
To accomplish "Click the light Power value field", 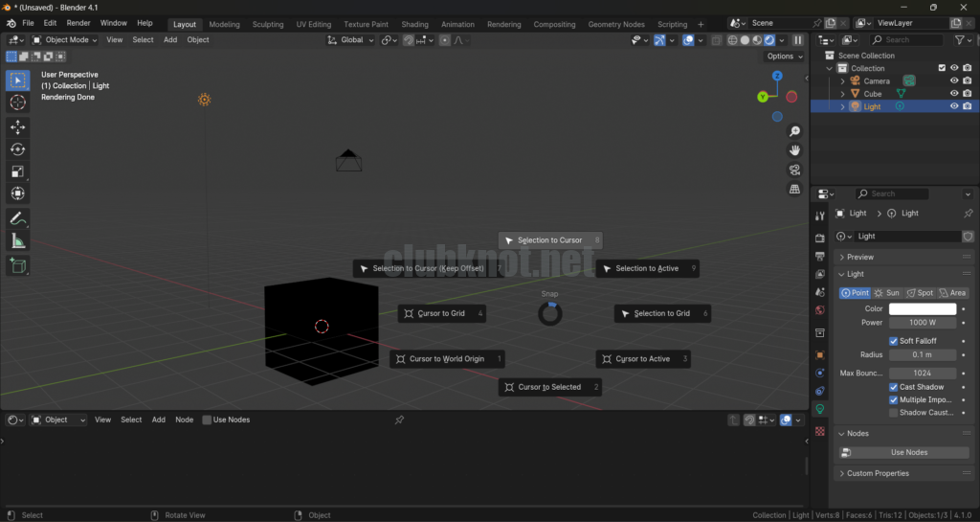I will 922,323.
